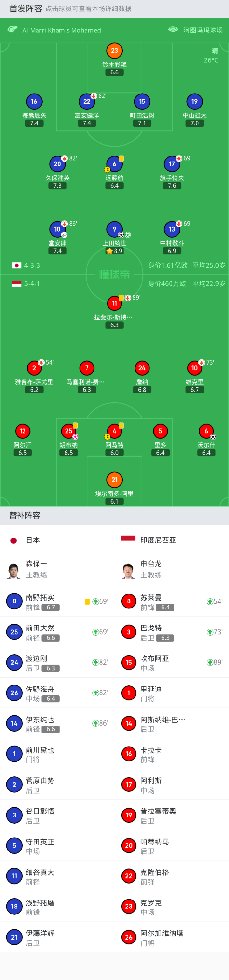The height and width of the screenshot is (980, 229).
Task: Open 远藤航 captain number 6 badge
Action: point(114,164)
